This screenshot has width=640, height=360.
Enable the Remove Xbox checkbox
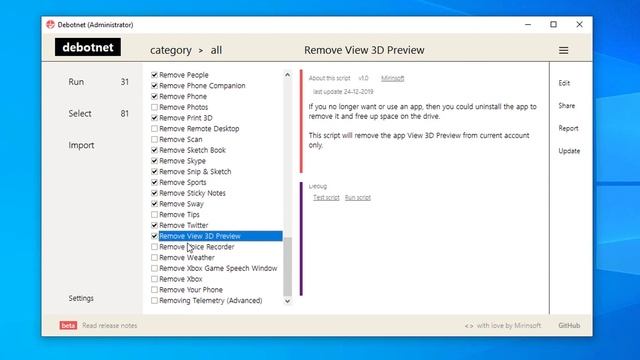coord(154,279)
